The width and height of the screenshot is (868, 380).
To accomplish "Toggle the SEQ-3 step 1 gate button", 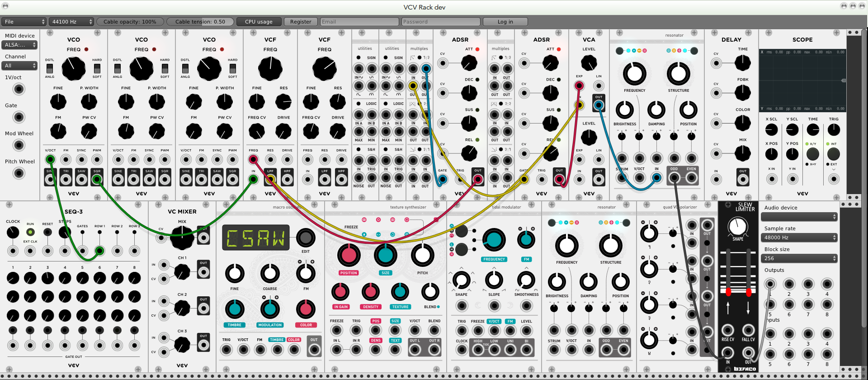I will pos(13,330).
